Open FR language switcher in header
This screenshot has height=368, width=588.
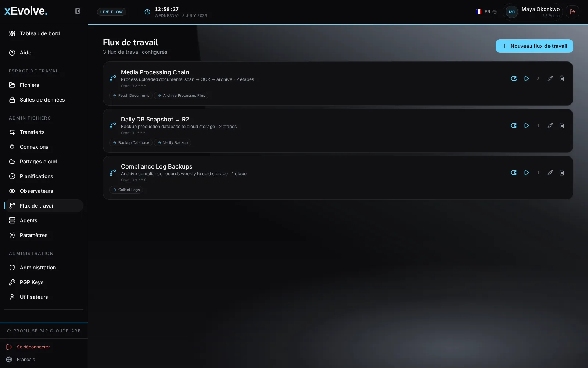point(486,12)
